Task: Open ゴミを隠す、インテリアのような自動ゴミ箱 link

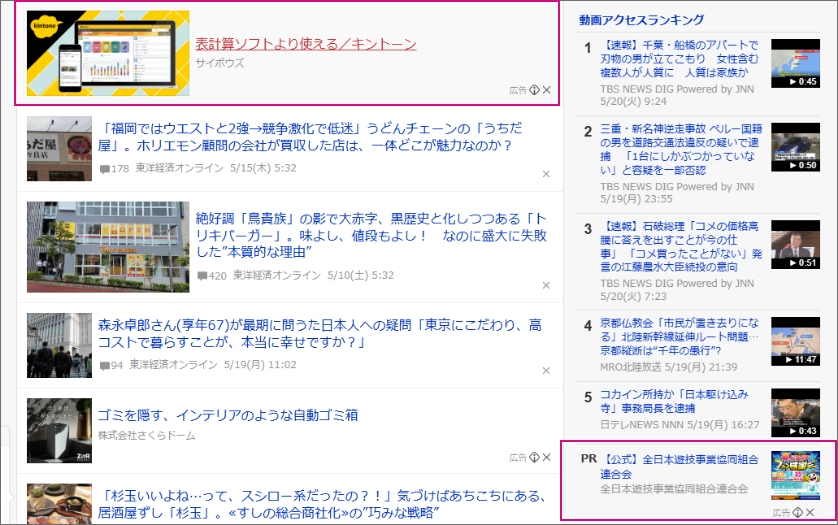Action: (228, 415)
